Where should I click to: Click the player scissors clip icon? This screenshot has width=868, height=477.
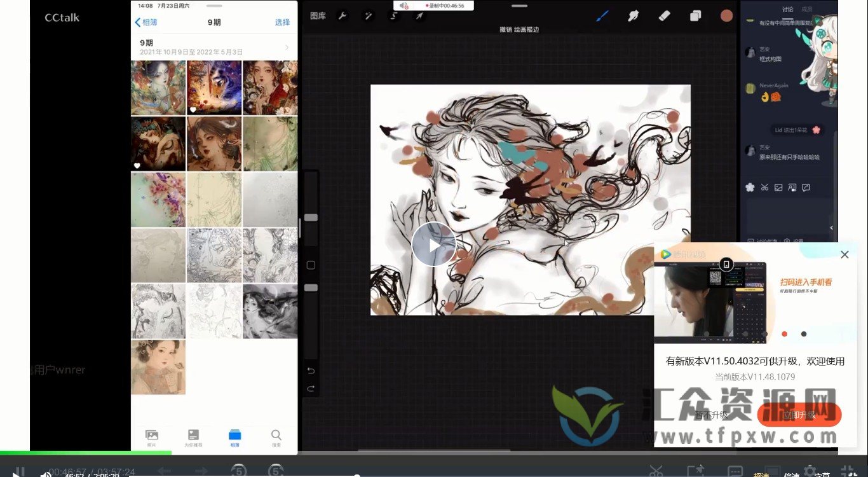pyautogui.click(x=656, y=471)
